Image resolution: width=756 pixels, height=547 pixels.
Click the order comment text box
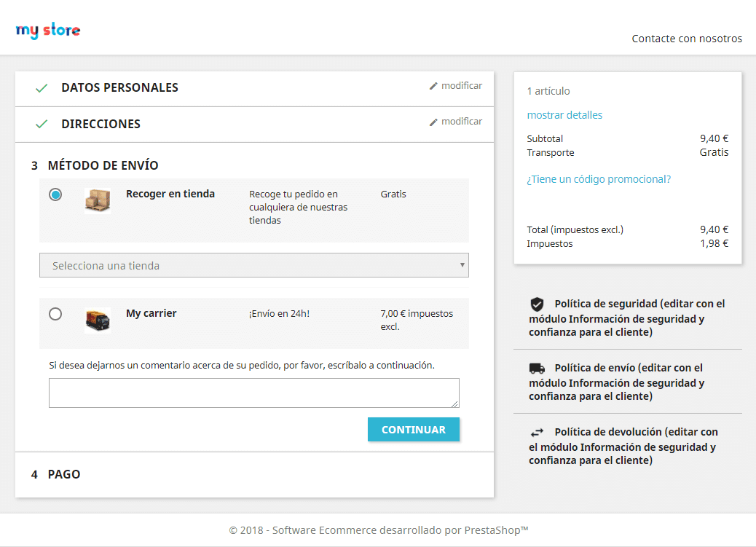(x=253, y=393)
